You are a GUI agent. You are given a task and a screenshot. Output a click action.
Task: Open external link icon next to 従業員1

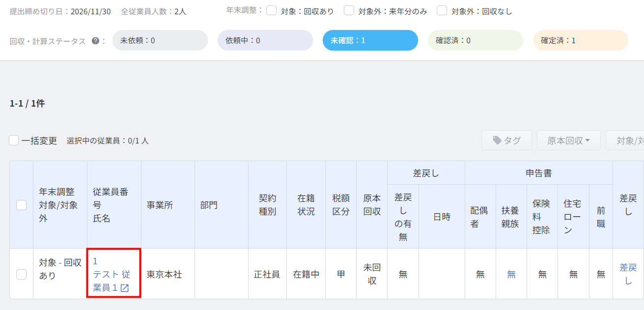[125, 288]
